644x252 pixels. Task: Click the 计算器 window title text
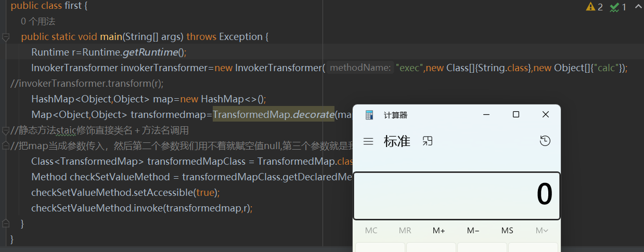point(395,115)
